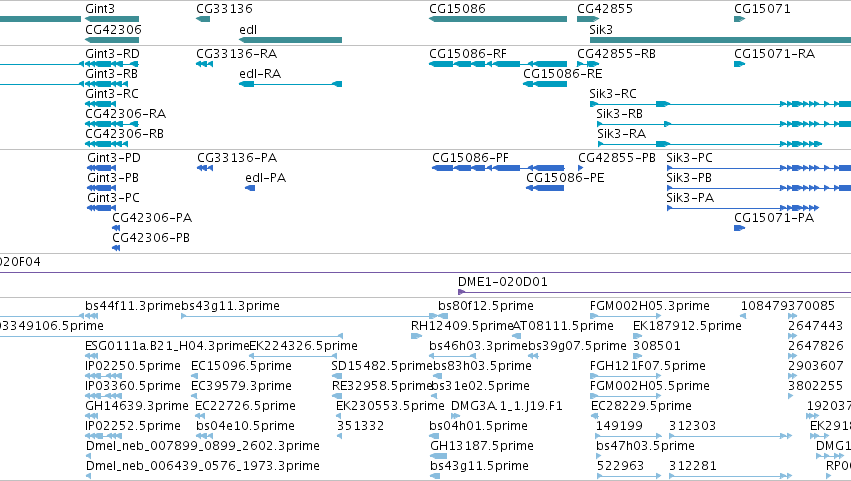This screenshot has width=851, height=481.
Task: Click transcript CG42306-RB label
Action: point(124,134)
